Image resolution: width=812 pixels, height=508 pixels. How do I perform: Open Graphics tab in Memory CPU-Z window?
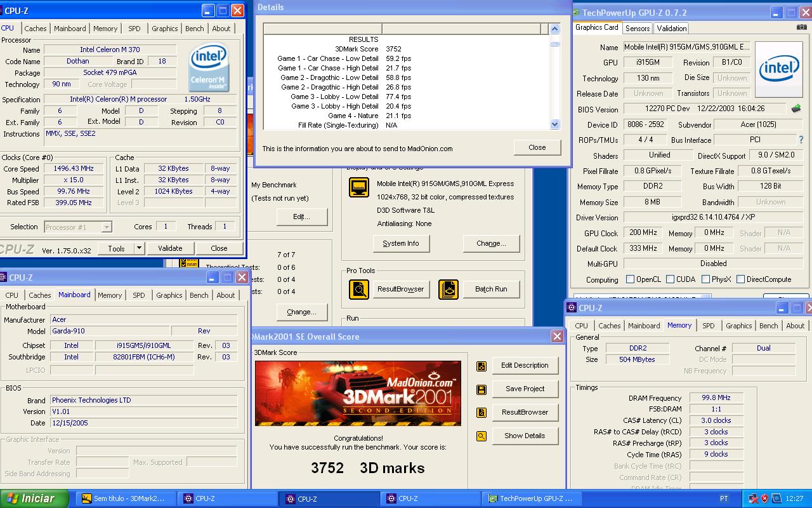(x=739, y=326)
